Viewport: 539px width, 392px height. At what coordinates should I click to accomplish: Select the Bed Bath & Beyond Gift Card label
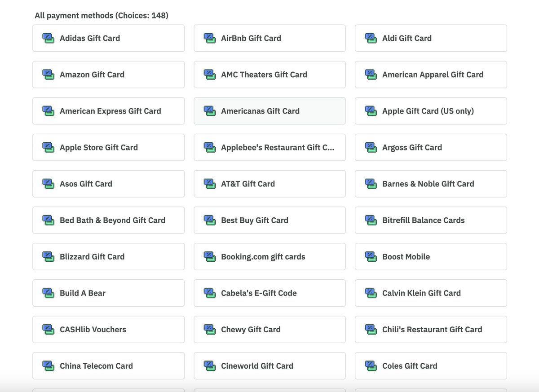click(x=113, y=220)
